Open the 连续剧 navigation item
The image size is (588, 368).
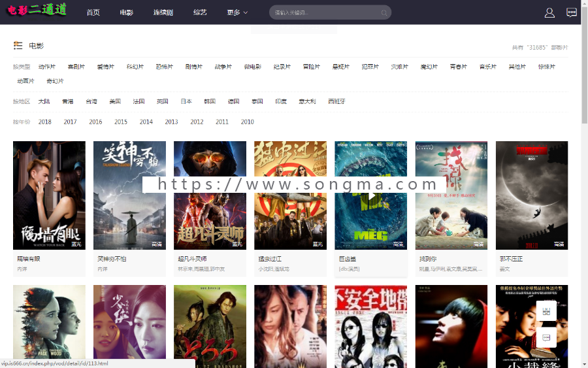[x=163, y=13]
